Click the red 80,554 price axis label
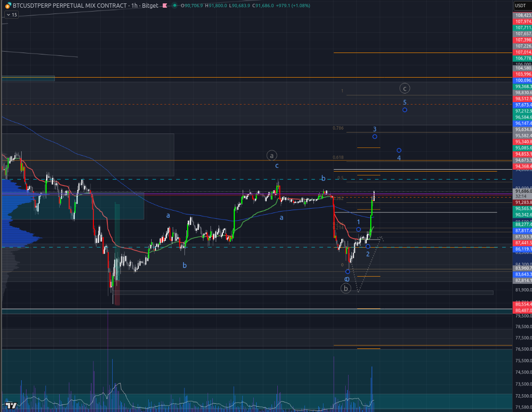The image size is (532, 412). pyautogui.click(x=522, y=305)
